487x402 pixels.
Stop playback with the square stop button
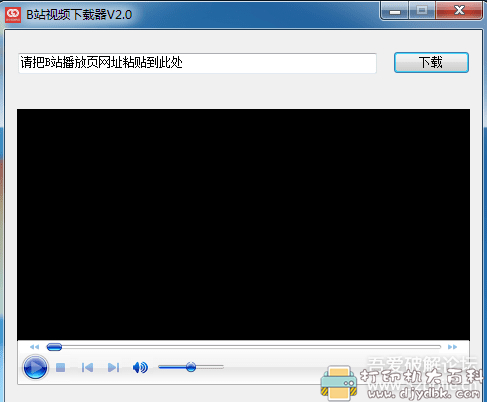point(60,367)
